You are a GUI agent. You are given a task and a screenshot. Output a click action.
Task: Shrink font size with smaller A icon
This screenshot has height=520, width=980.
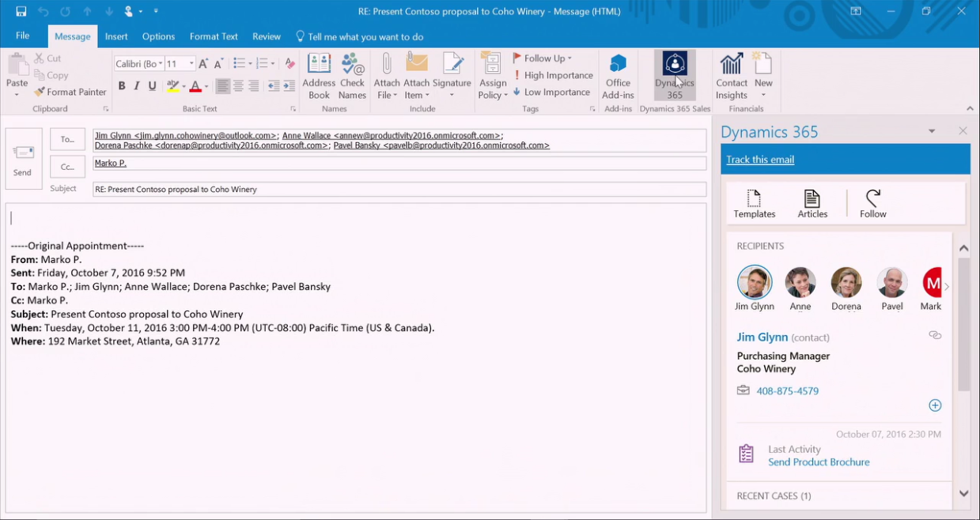point(219,63)
